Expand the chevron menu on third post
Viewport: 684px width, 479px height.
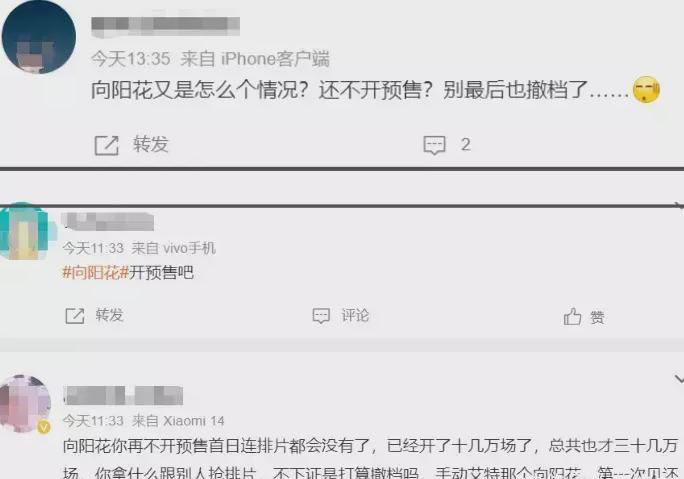(679, 379)
